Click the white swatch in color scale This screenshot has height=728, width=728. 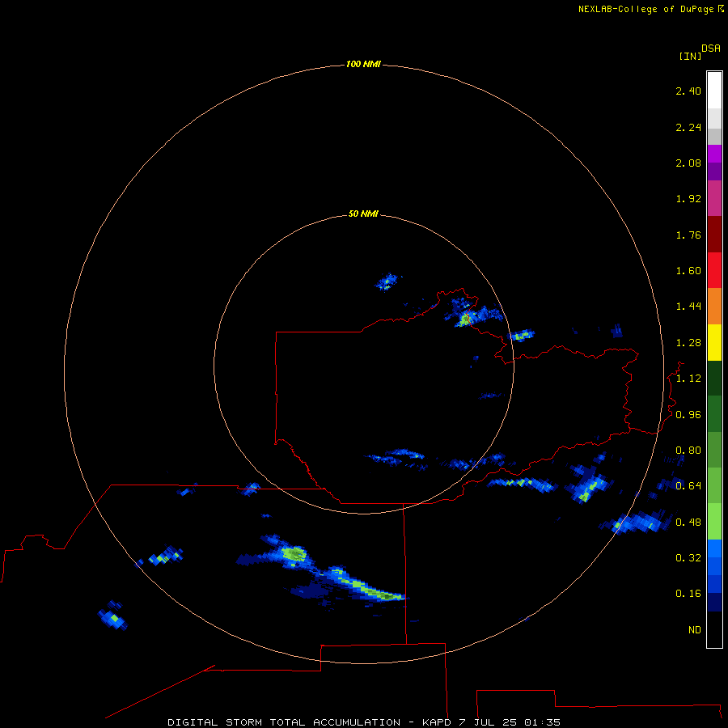[x=714, y=91]
